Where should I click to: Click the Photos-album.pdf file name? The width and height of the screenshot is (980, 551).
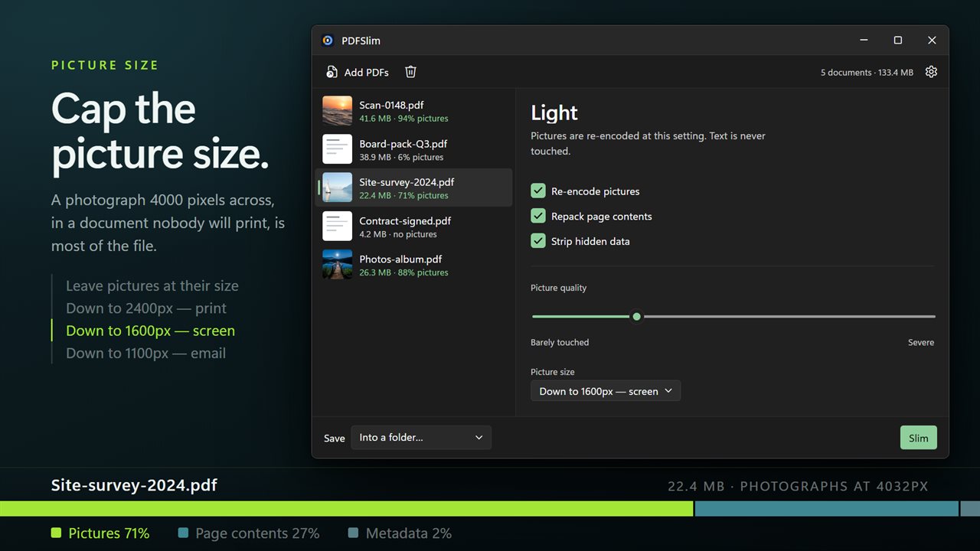tap(400, 259)
